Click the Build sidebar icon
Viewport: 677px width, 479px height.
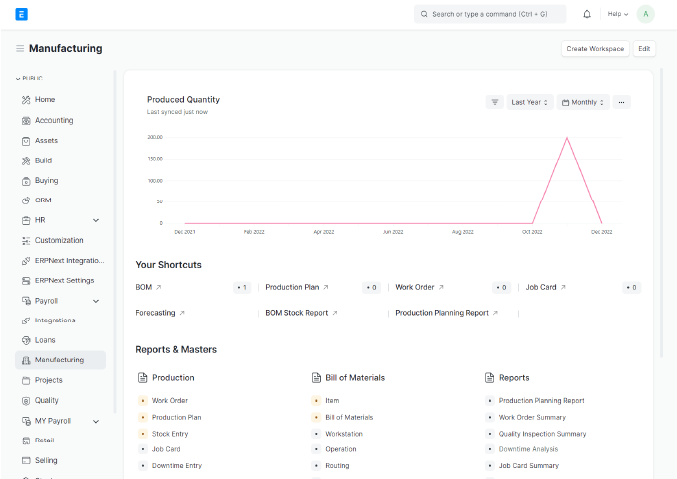(x=26, y=161)
